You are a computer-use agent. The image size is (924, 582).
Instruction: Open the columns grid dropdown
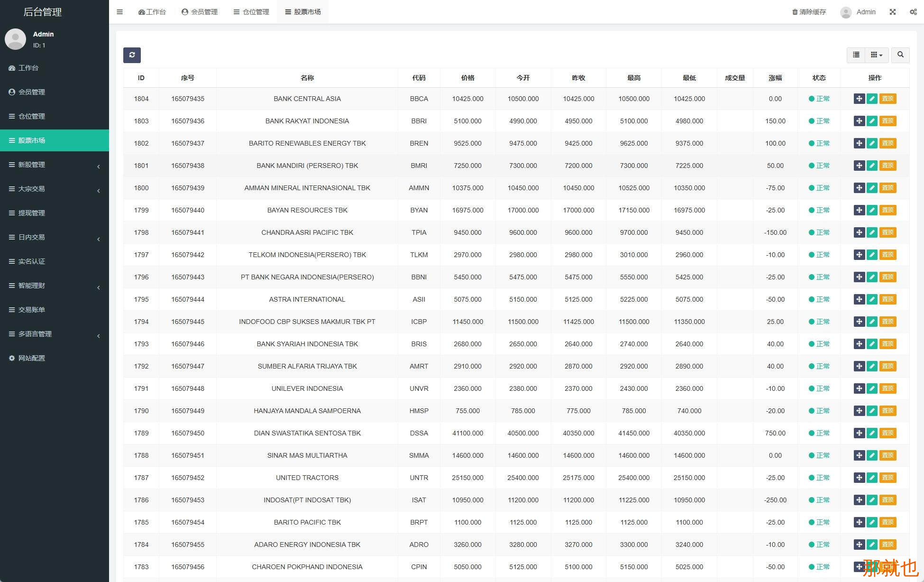(876, 55)
